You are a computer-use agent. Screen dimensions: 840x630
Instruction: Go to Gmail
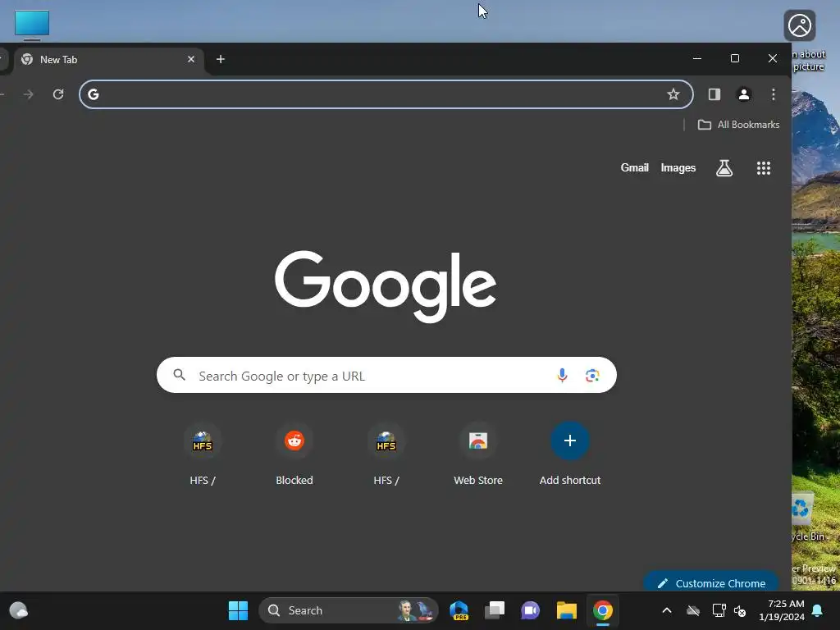[x=634, y=167]
